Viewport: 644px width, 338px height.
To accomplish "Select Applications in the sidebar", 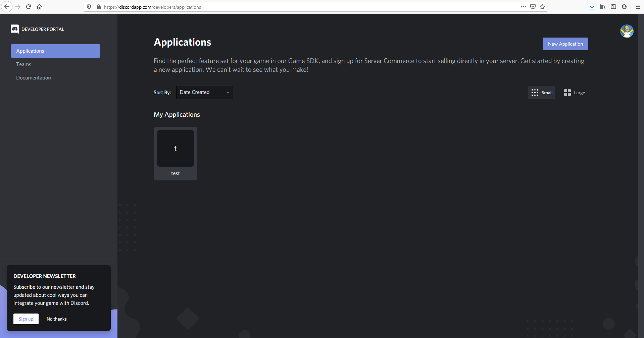I will (x=55, y=51).
